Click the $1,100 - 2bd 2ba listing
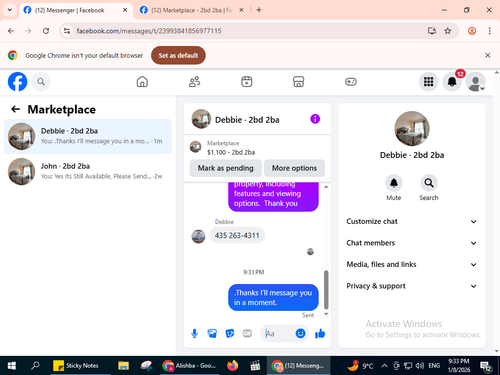500x375 pixels. pyautogui.click(x=231, y=152)
